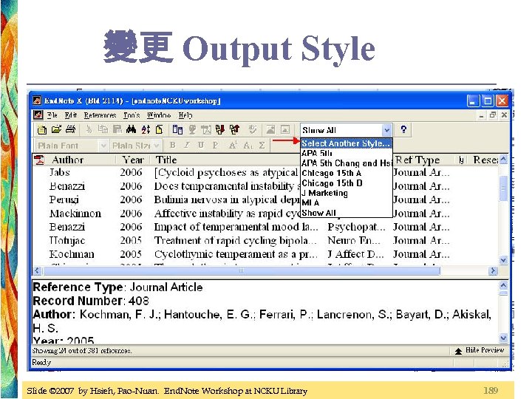
Task: Click the Sort References A-Z icon
Action: (x=146, y=129)
